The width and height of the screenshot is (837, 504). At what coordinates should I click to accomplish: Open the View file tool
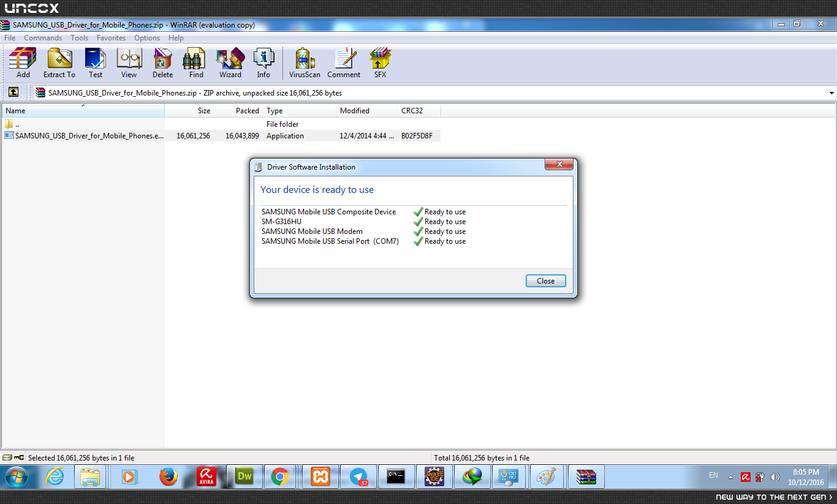[x=129, y=62]
